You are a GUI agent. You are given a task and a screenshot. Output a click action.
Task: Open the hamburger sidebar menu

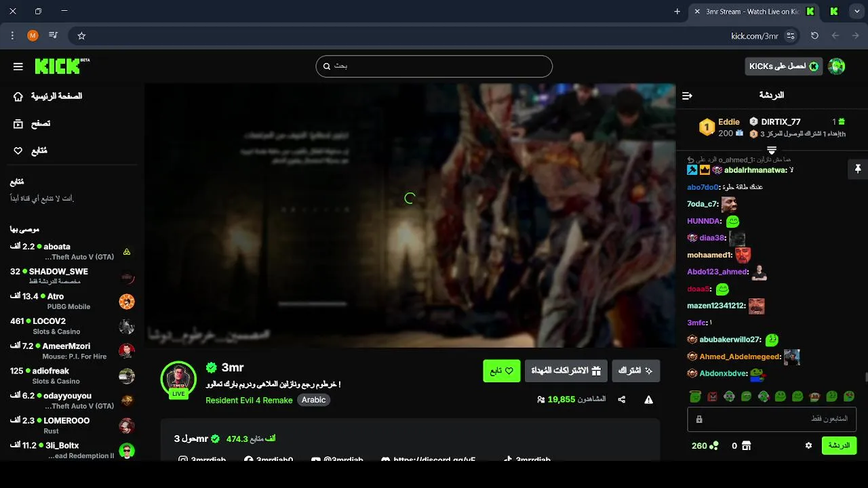pos(18,66)
